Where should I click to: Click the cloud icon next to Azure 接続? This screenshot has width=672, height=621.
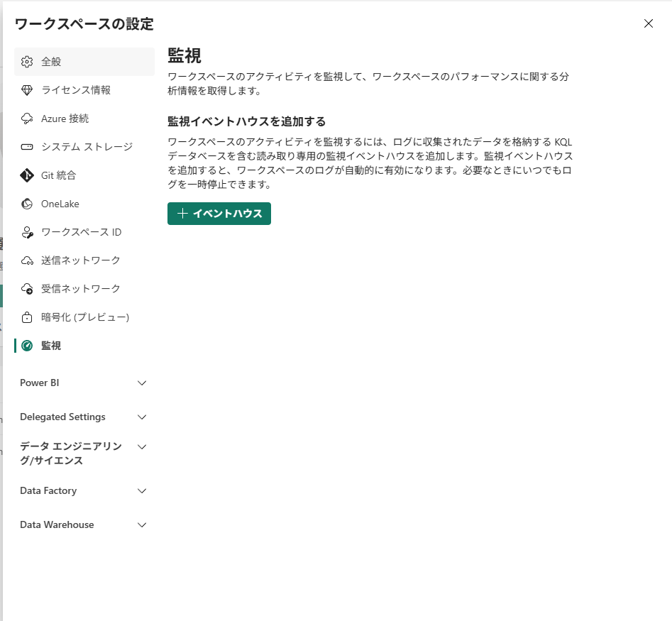pyautogui.click(x=27, y=119)
